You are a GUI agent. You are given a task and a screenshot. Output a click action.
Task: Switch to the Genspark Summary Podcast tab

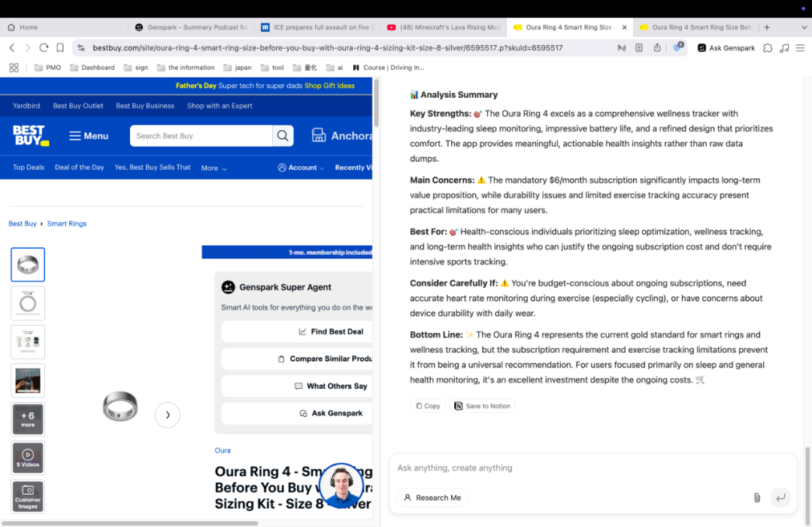[192, 27]
